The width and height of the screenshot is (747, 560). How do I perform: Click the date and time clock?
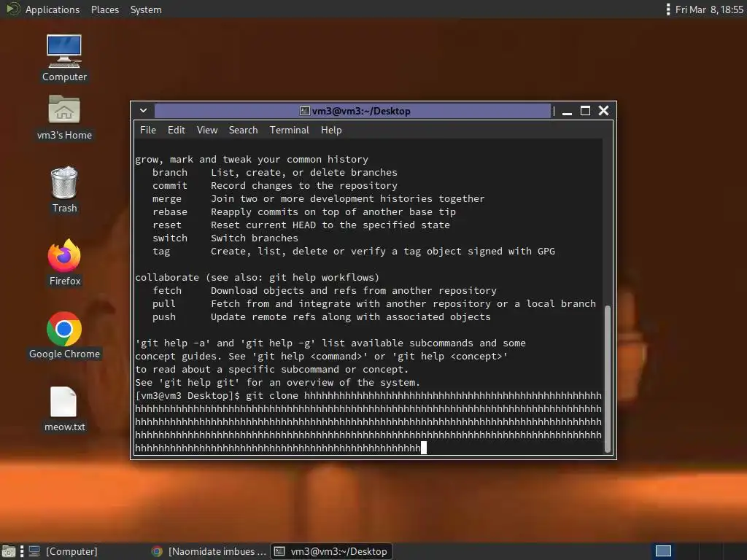(x=709, y=9)
